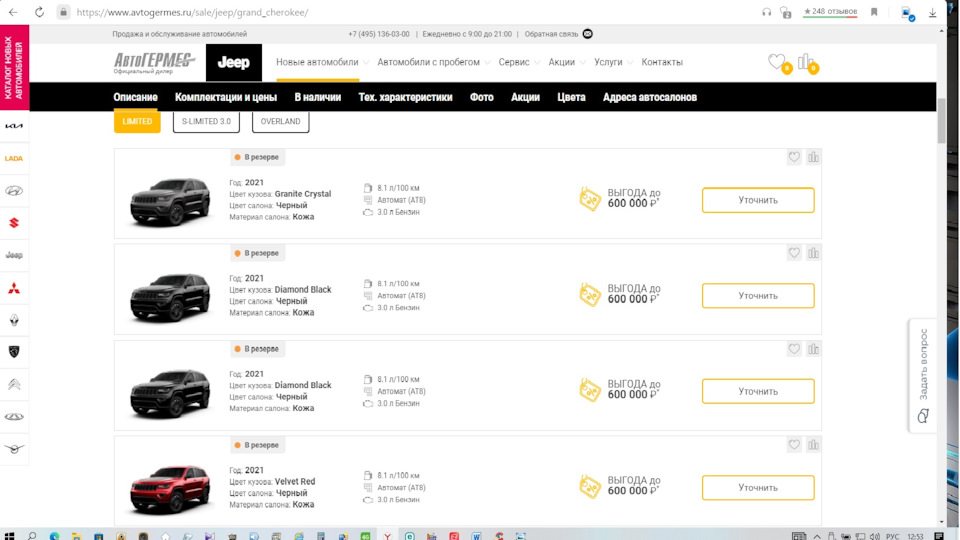Screen dimensions: 960x540
Task: Toggle favorite on first Diamond Black Jeep
Action: click(x=794, y=253)
